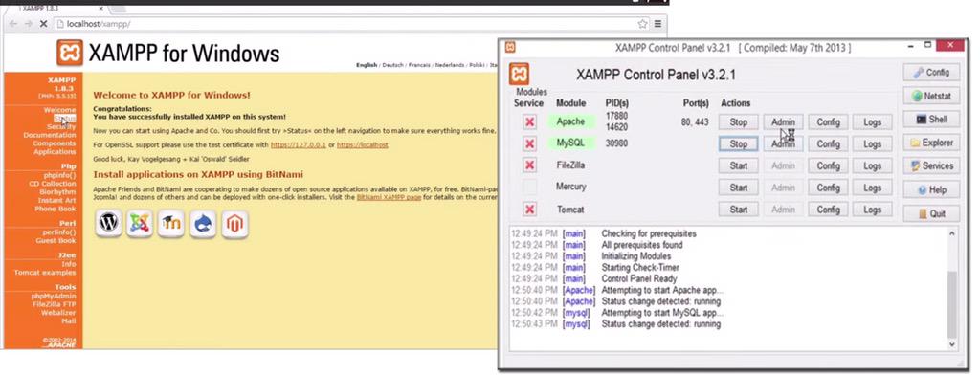Start the Mercury module
The width and height of the screenshot is (980, 375).
click(x=739, y=187)
